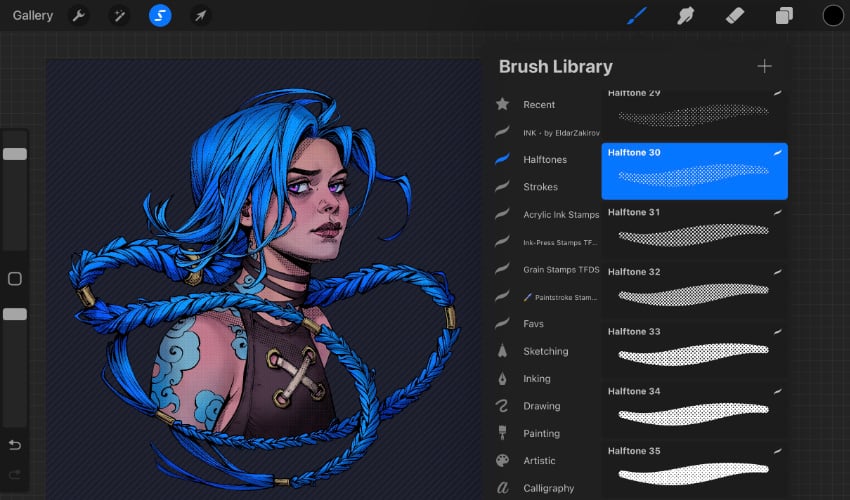Add a new brush with plus icon
This screenshot has height=500, width=850.
(x=764, y=66)
